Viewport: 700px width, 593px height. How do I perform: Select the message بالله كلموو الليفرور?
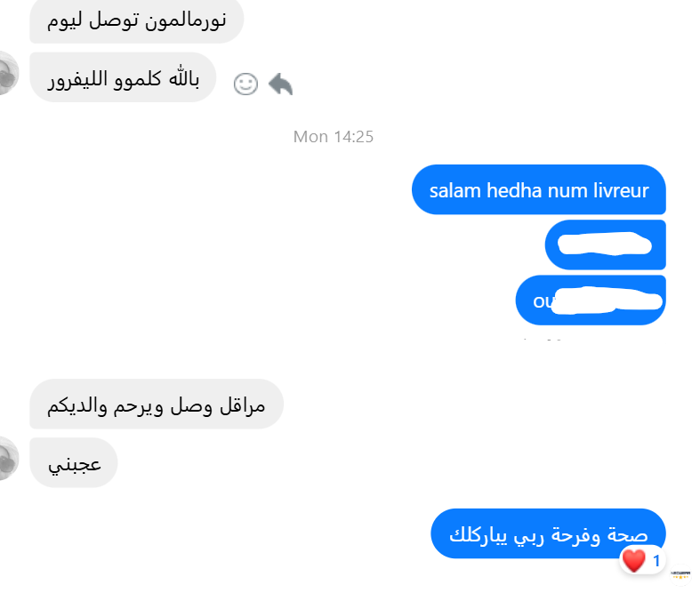pos(123,77)
